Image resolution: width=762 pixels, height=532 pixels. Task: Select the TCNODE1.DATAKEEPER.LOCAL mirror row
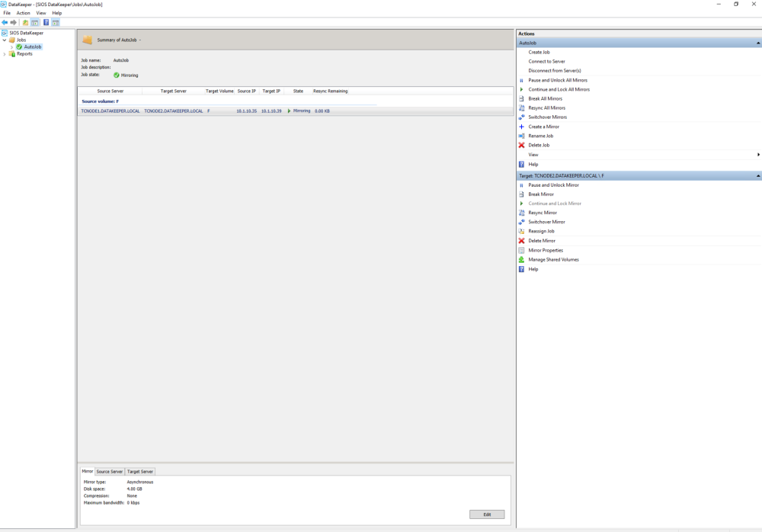[x=296, y=111]
